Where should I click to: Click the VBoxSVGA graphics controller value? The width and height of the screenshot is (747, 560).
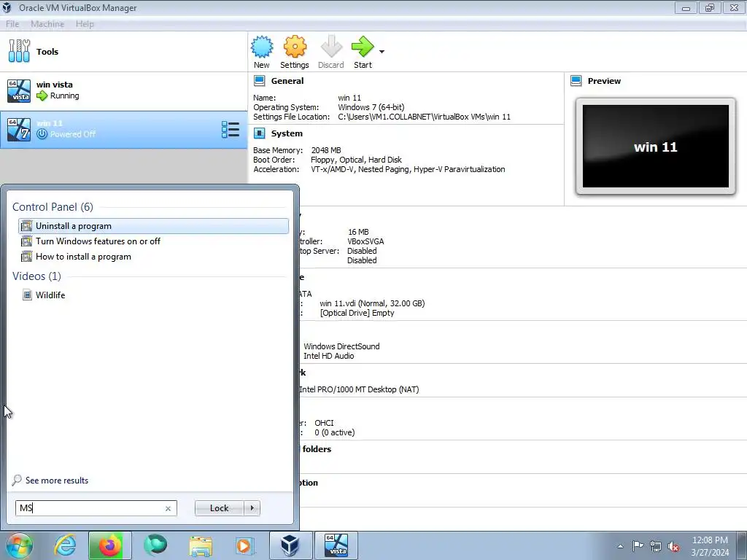click(365, 241)
